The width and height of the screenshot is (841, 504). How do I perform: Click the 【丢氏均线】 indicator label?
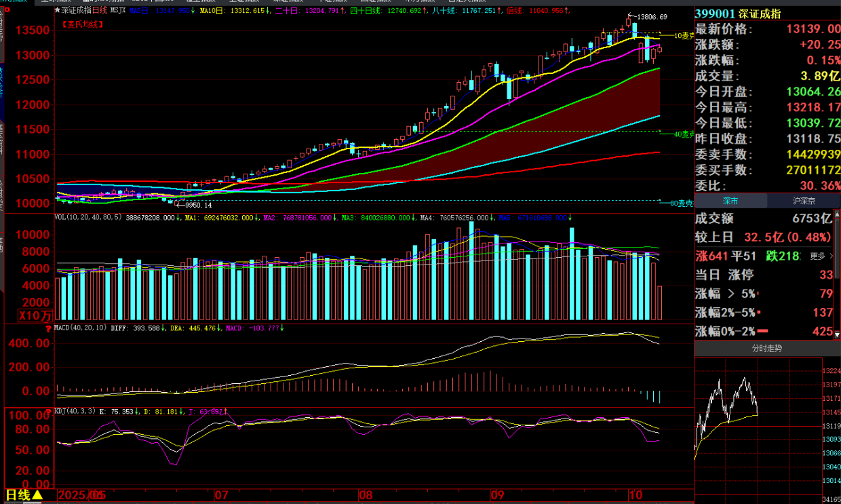click(83, 24)
